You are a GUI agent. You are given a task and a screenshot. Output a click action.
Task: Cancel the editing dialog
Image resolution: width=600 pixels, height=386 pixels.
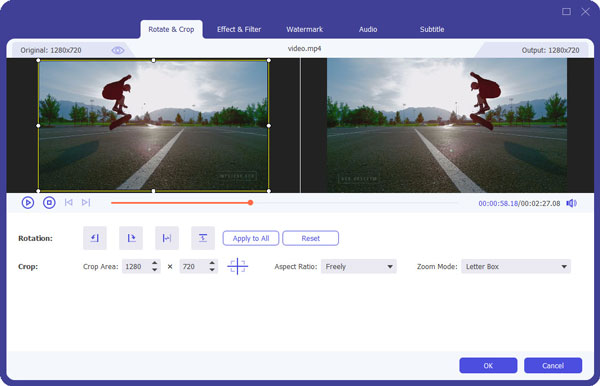[x=553, y=365]
